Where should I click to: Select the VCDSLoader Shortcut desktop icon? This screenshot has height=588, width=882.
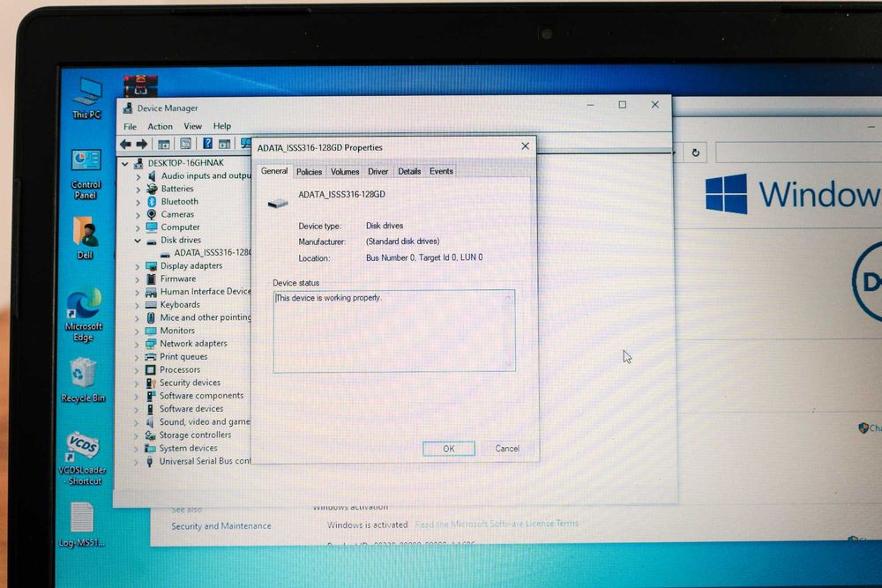point(82,458)
